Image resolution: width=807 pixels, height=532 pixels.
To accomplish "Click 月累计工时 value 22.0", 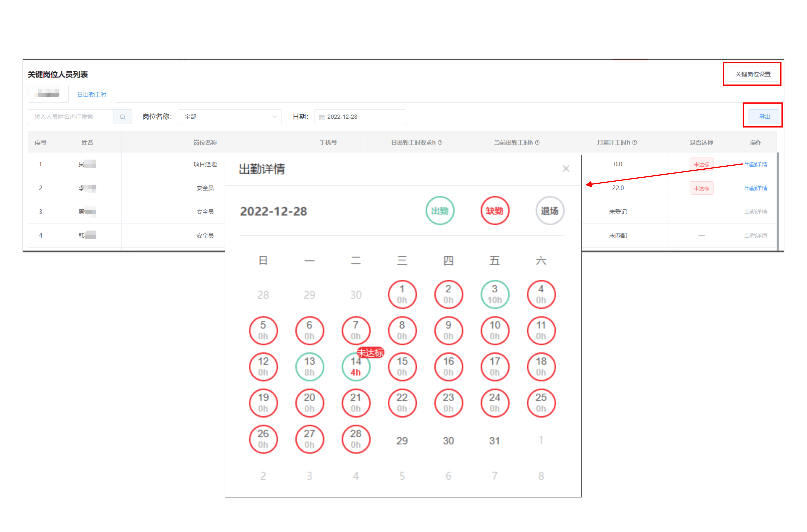I will (618, 188).
